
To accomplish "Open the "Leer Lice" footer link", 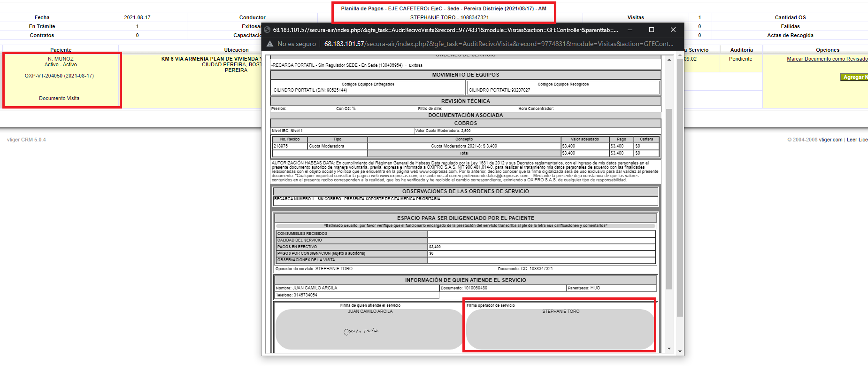I will (x=857, y=140).
